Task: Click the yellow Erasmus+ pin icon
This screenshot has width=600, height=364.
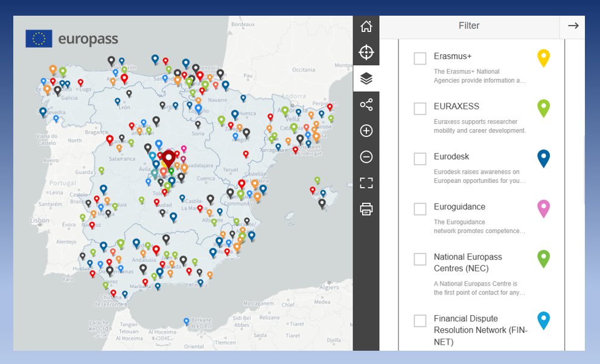Action: [x=543, y=58]
